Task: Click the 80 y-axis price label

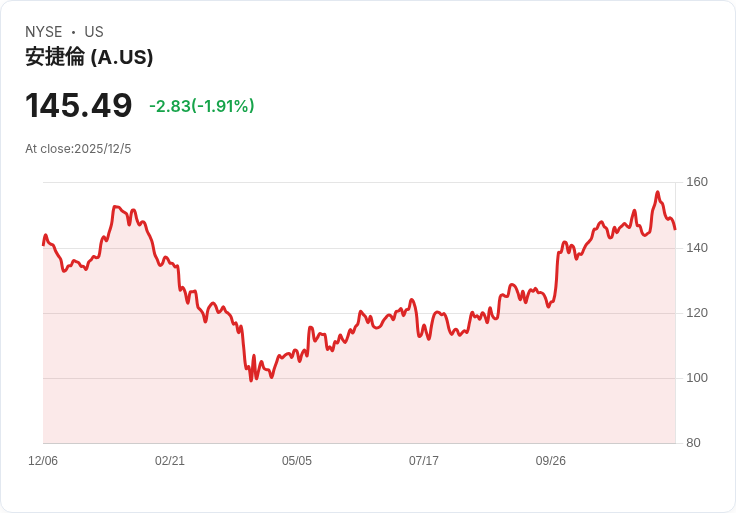Action: tap(693, 443)
